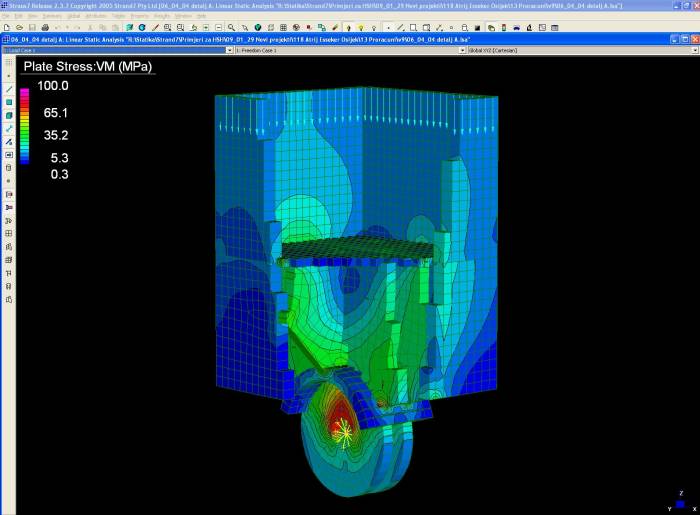Toggle the link element tool in sidebar
Viewport: 700px width, 515px height.
(9, 128)
